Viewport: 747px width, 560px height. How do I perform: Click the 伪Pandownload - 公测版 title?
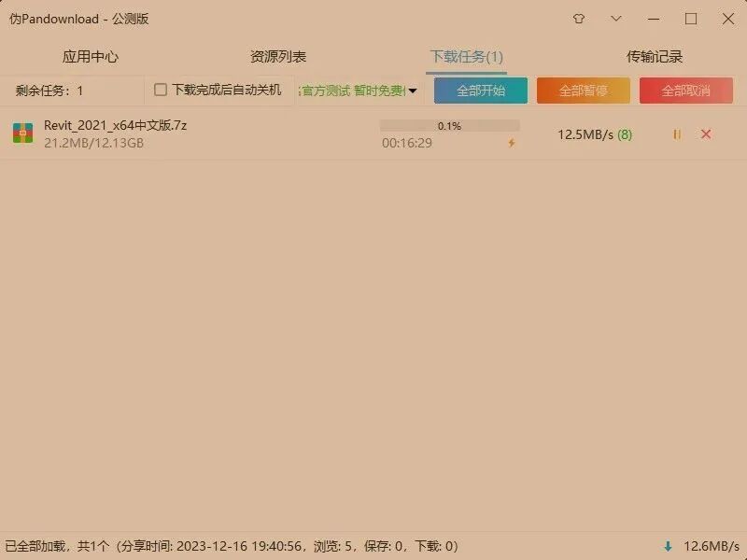point(79,19)
